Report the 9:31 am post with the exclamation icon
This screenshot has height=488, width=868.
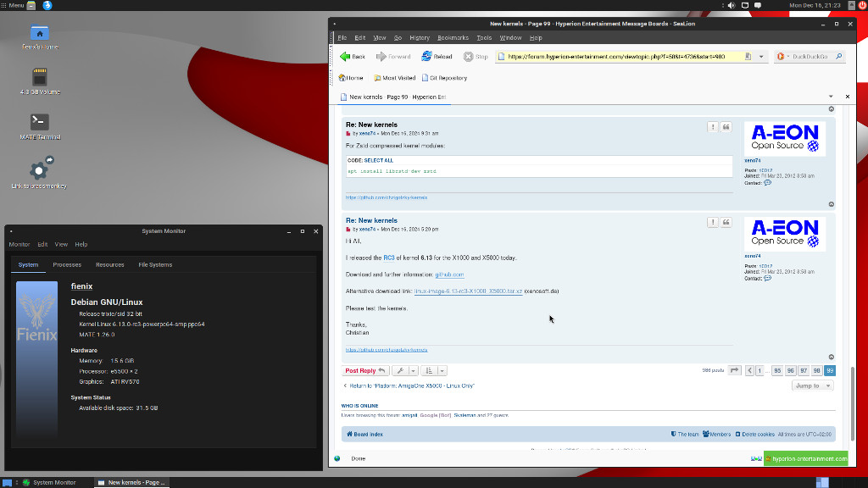pos(712,127)
